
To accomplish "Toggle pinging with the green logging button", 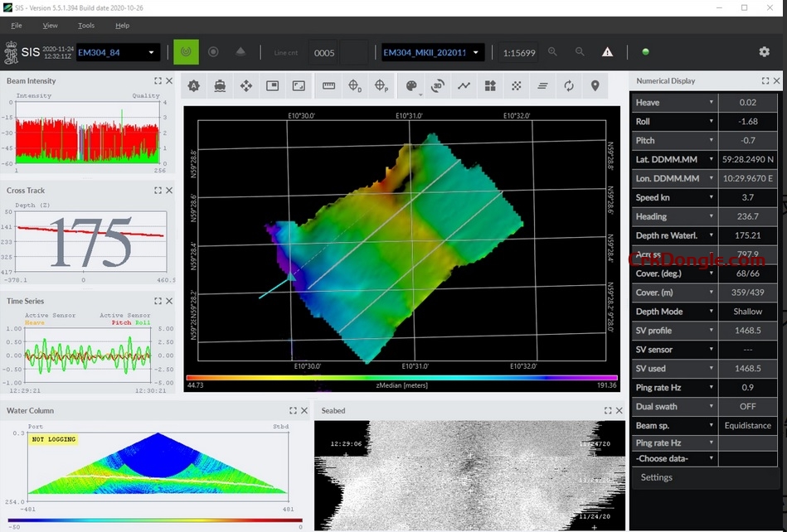I will click(x=186, y=51).
